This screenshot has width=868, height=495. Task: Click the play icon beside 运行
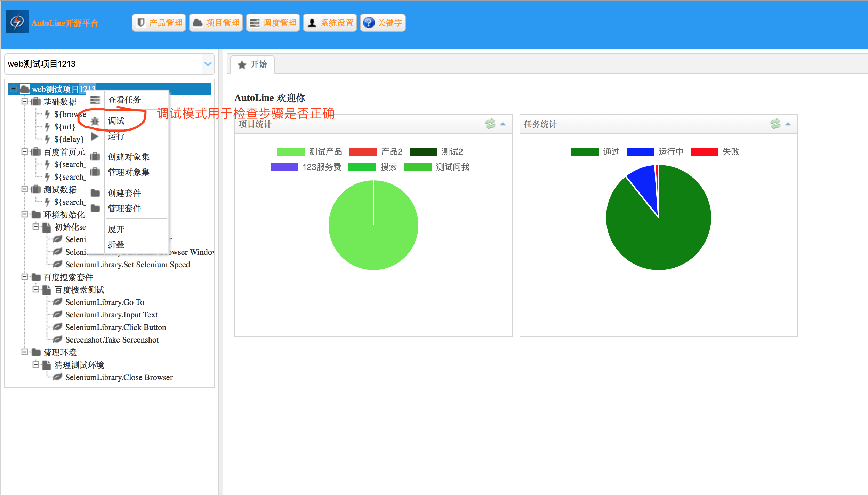pos(95,136)
